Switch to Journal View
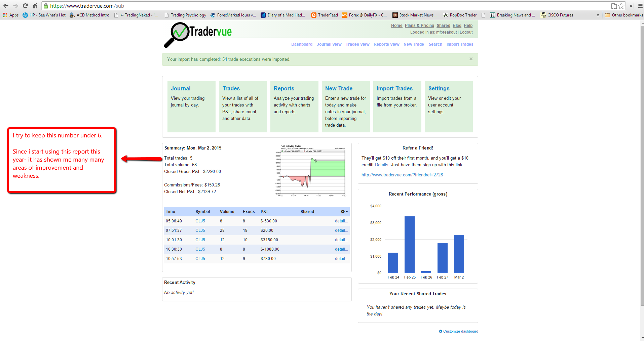 pyautogui.click(x=329, y=44)
